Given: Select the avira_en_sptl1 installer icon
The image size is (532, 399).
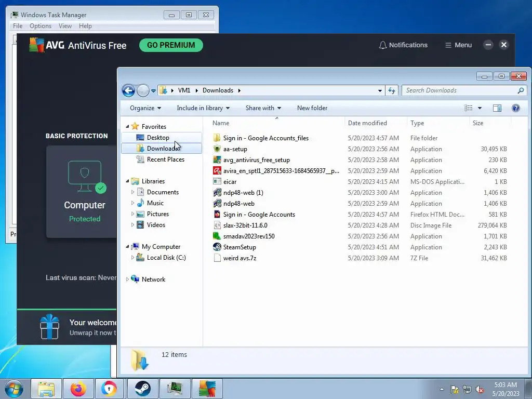Looking at the screenshot, I should point(217,170).
